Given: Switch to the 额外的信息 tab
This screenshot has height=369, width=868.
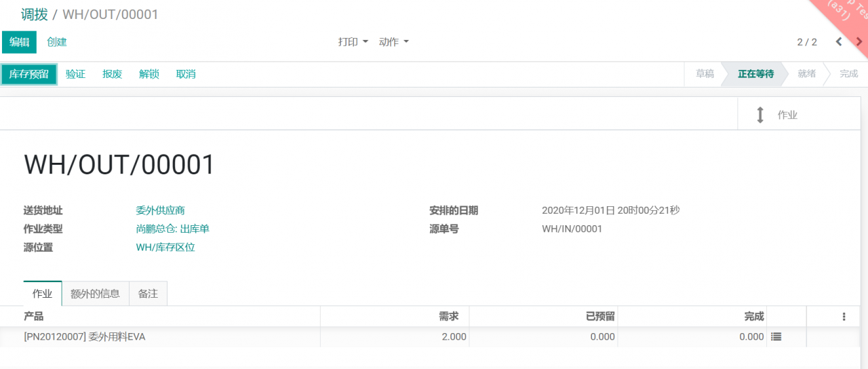Looking at the screenshot, I should click(x=96, y=294).
